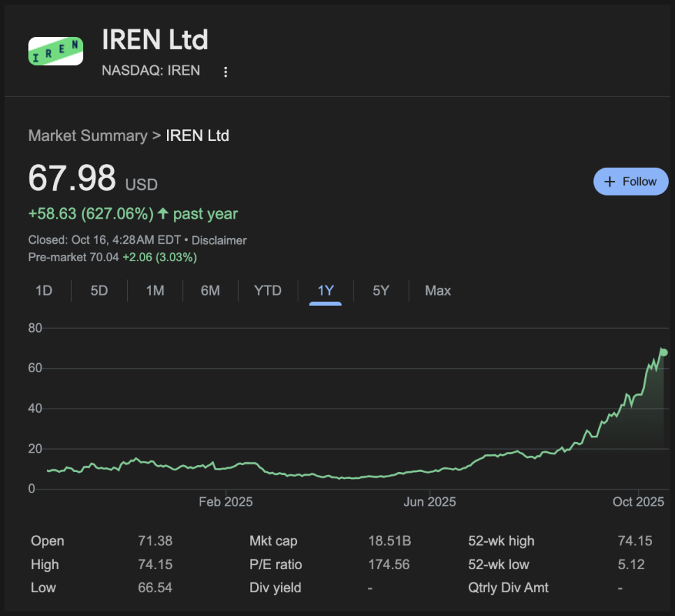This screenshot has width=675, height=616.
Task: Open the 5Y chart view
Action: [x=381, y=291]
